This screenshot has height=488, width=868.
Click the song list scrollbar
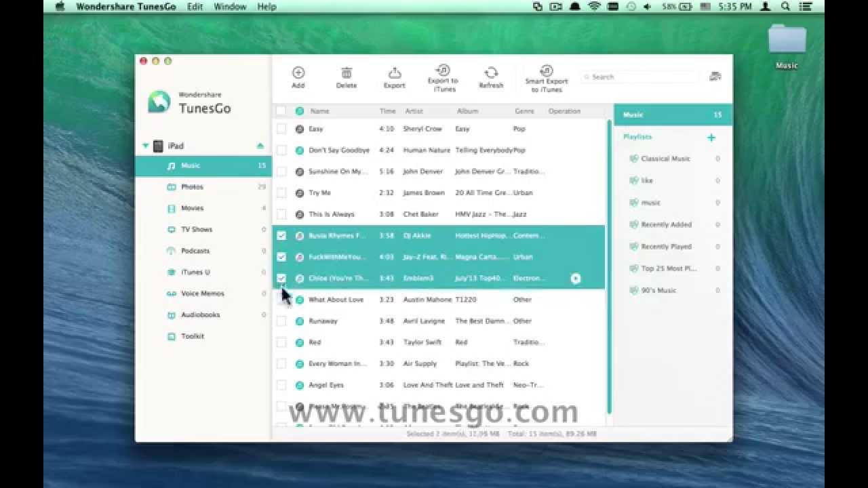coord(609,268)
